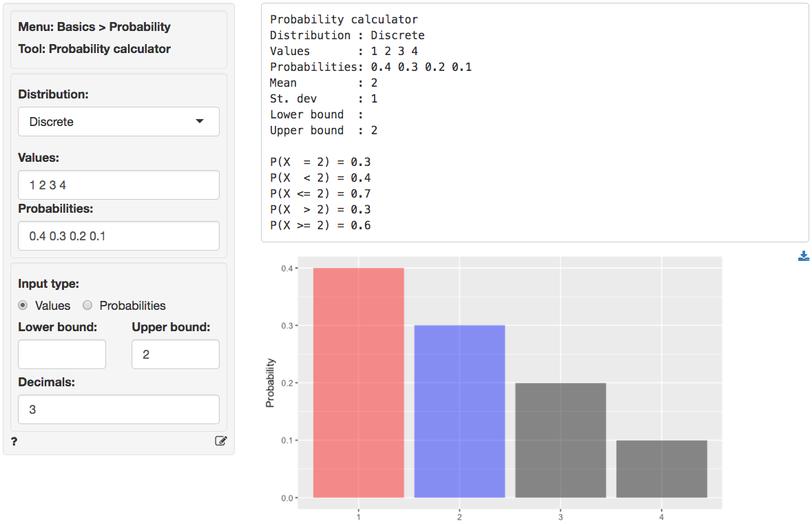Screen dimensions: 812x524
Task: Click the help question mark icon
Action: [x=14, y=441]
